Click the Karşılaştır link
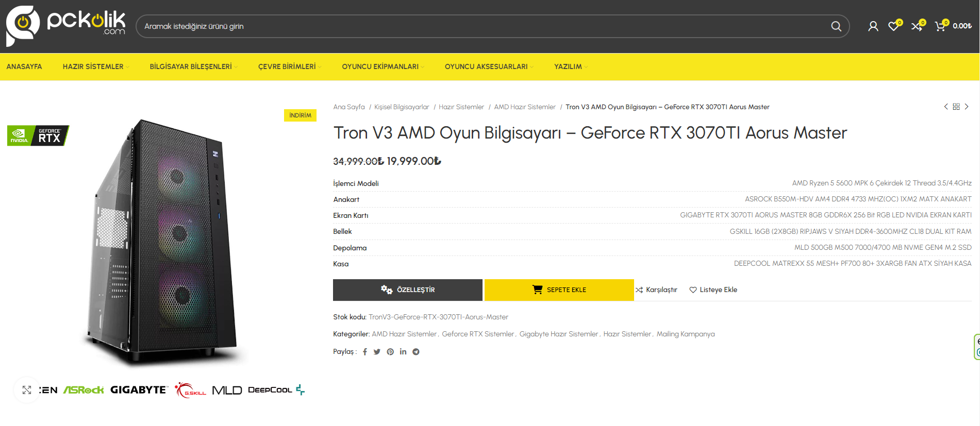 pyautogui.click(x=656, y=290)
